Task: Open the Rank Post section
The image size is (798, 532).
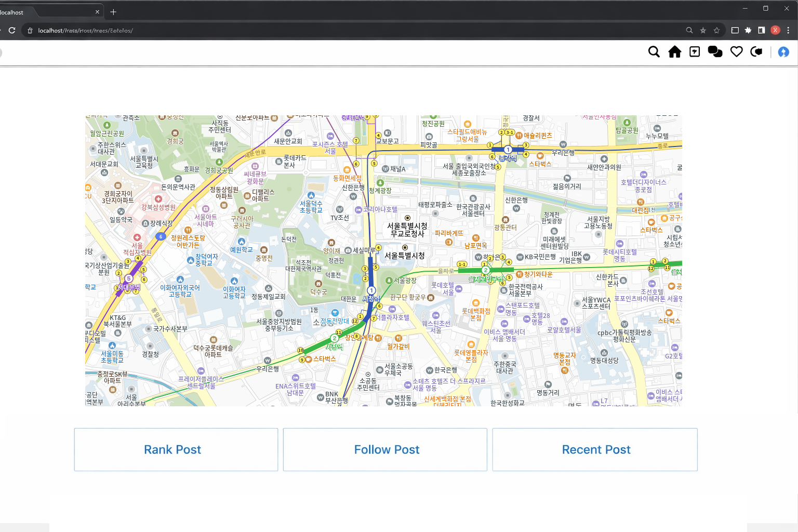Action: click(x=176, y=449)
